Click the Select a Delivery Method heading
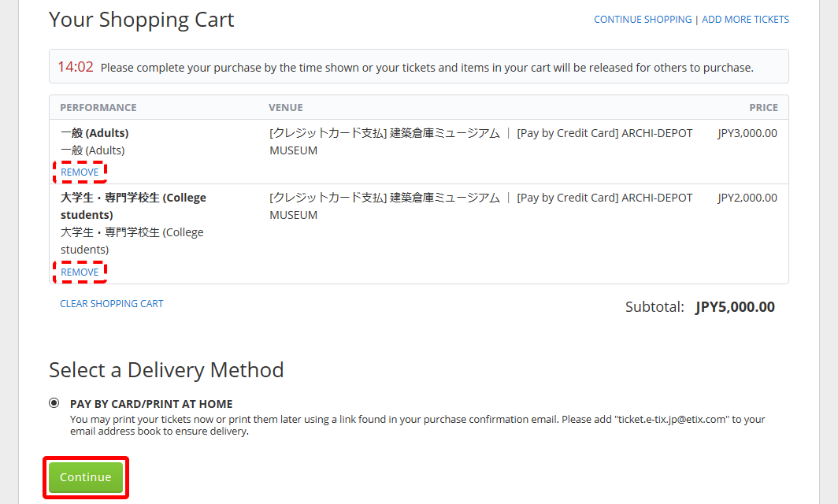838x504 pixels. pyautogui.click(x=166, y=370)
